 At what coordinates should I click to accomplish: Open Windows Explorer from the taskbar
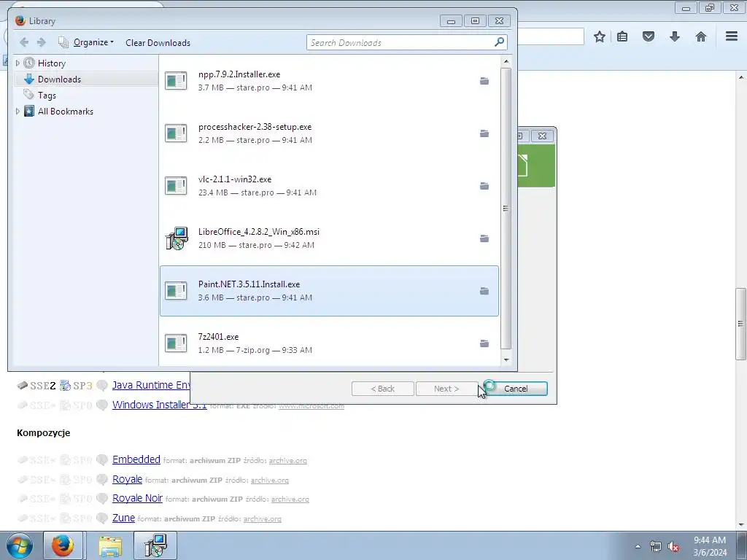point(110,546)
